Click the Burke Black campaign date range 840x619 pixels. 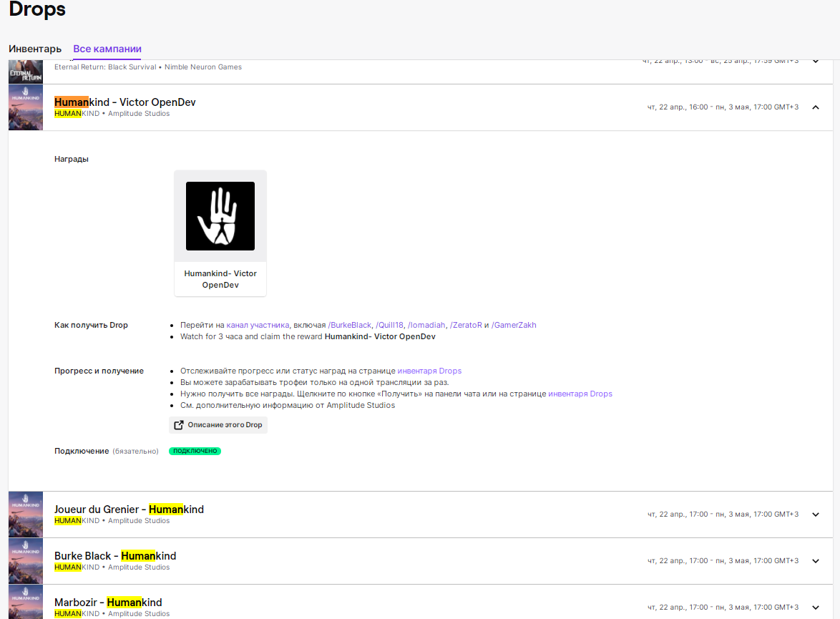point(723,561)
